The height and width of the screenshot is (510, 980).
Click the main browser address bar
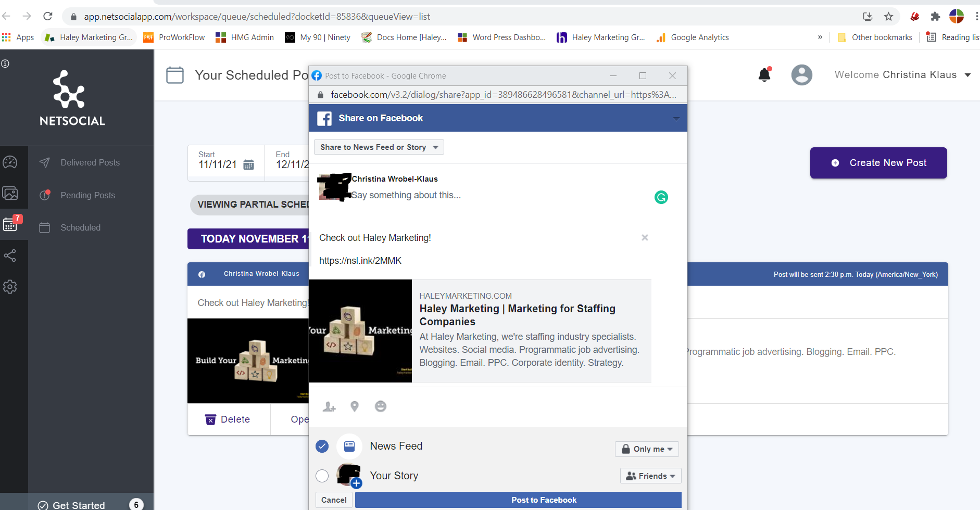458,17
